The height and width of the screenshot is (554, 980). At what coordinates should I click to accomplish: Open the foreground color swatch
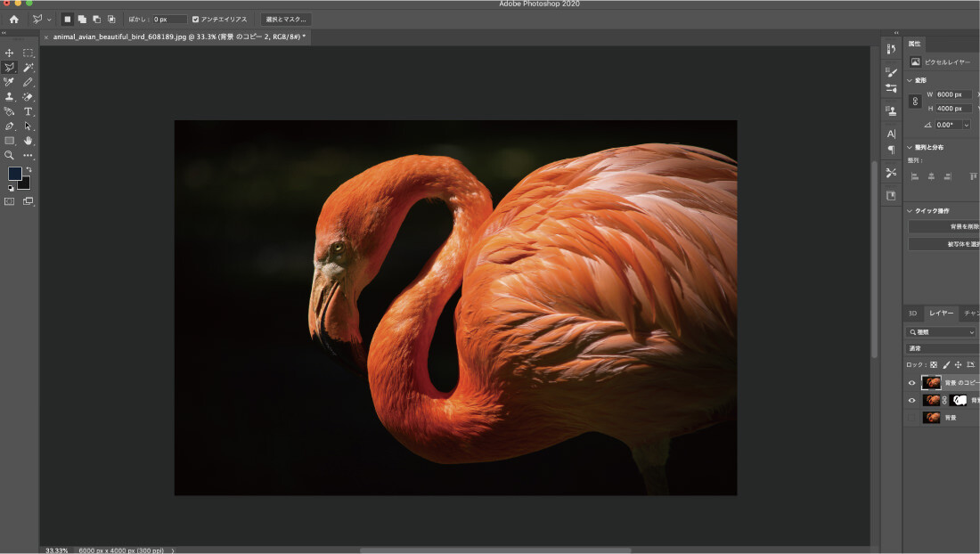[15, 174]
